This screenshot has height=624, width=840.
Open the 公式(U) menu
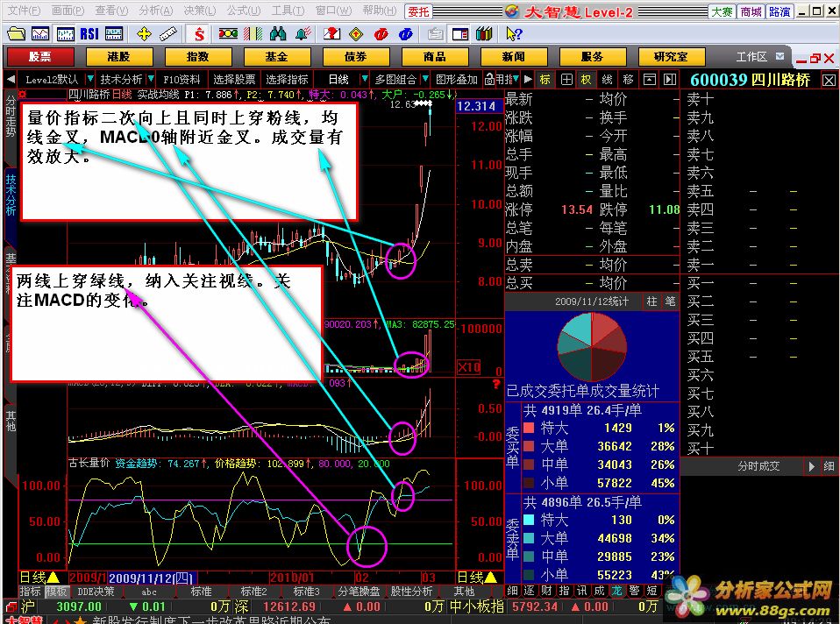pos(243,11)
